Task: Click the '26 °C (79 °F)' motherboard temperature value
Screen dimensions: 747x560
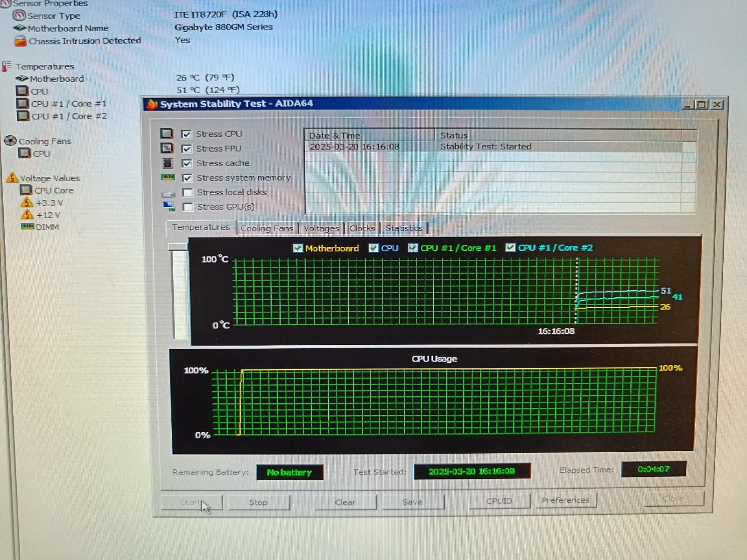Action: (205, 77)
